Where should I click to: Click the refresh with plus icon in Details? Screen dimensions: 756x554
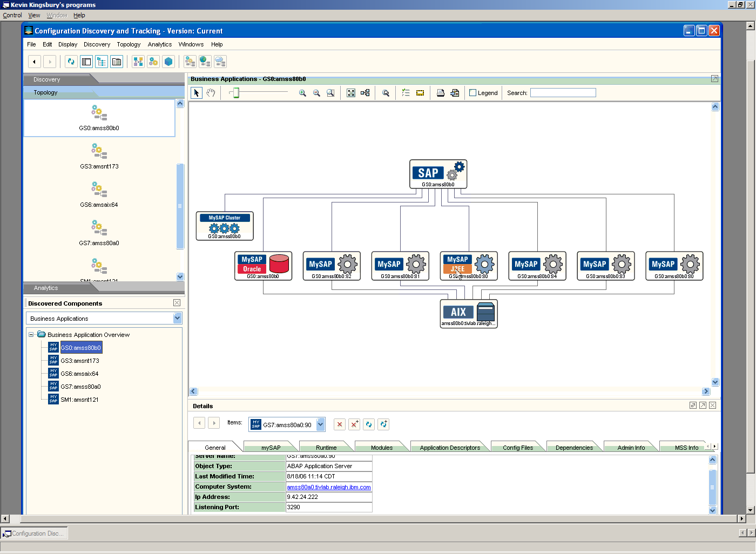pos(383,424)
